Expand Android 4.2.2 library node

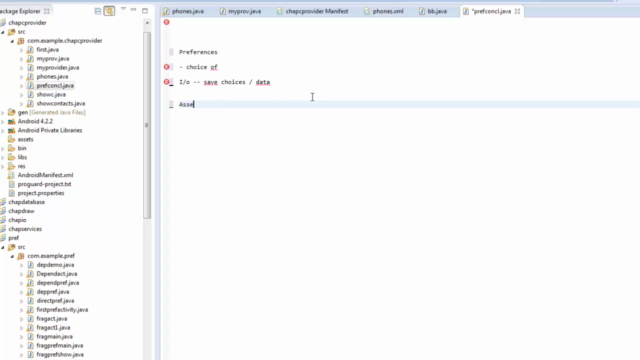pyautogui.click(x=3, y=122)
